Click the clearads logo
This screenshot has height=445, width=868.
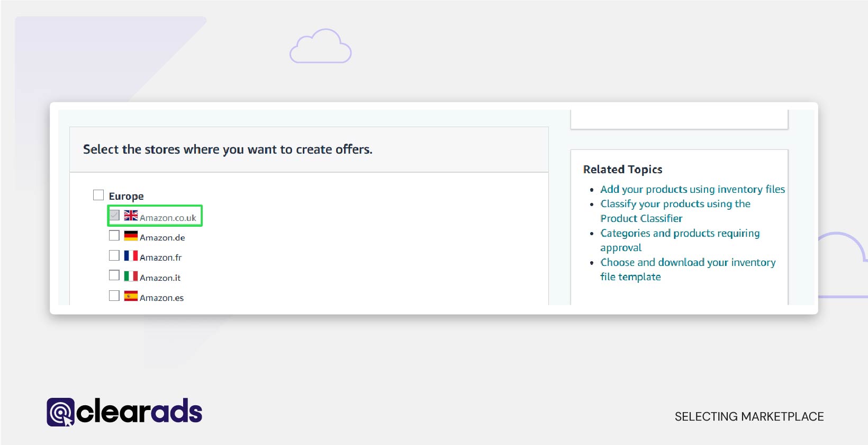(124, 412)
